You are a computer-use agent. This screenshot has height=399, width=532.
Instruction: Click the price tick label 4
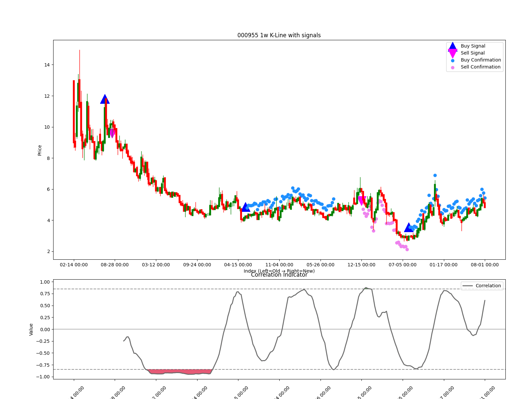tap(49, 220)
